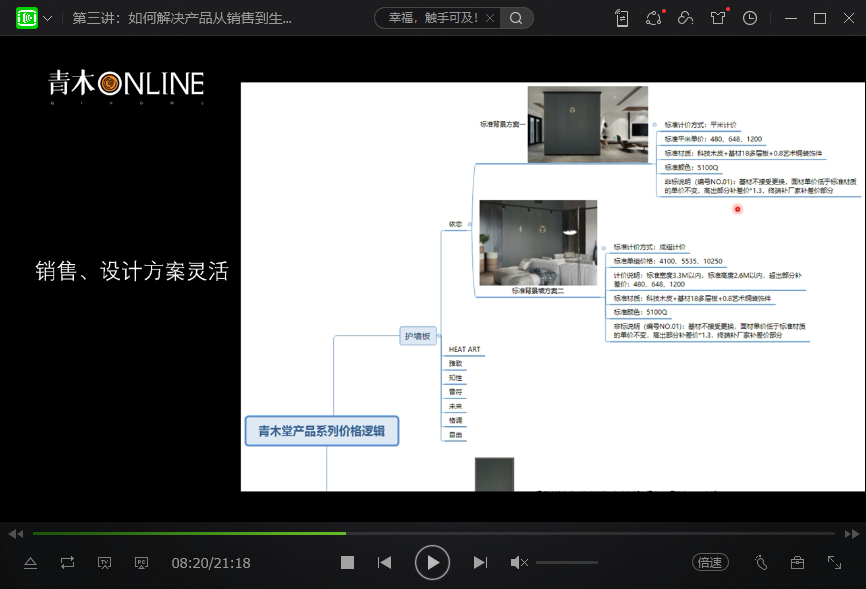The height and width of the screenshot is (589, 866).
Task: Open the skin (shirt) icon
Action: 718,18
